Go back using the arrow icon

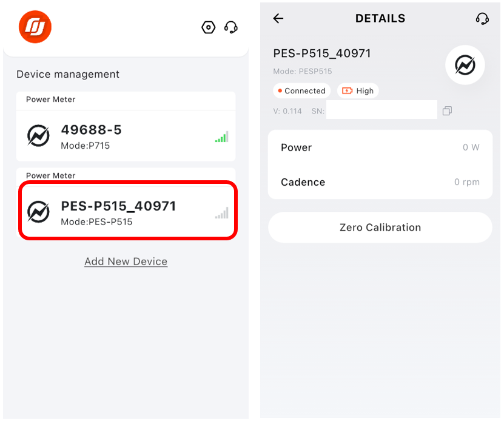coord(278,18)
